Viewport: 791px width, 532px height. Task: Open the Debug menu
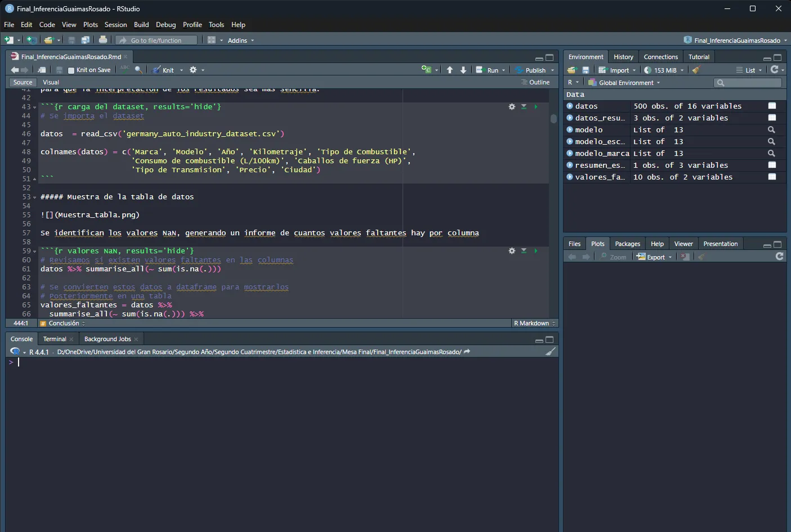[x=166, y=25]
